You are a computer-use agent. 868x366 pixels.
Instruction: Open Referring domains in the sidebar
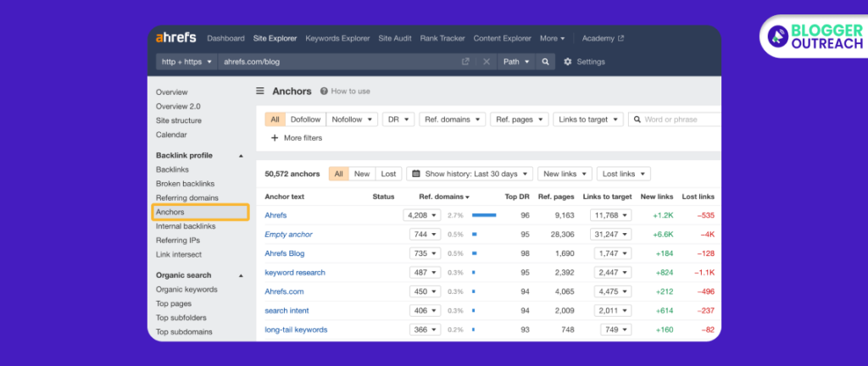tap(187, 198)
